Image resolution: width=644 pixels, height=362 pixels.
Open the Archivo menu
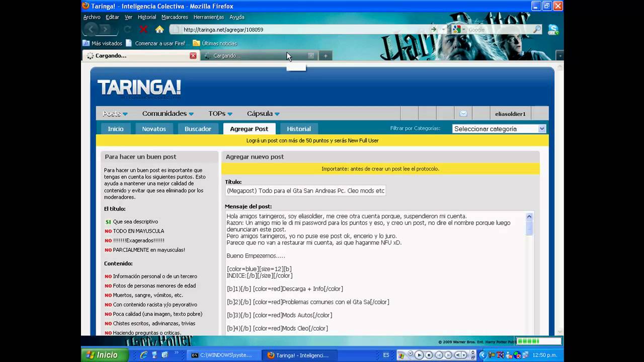coord(92,17)
